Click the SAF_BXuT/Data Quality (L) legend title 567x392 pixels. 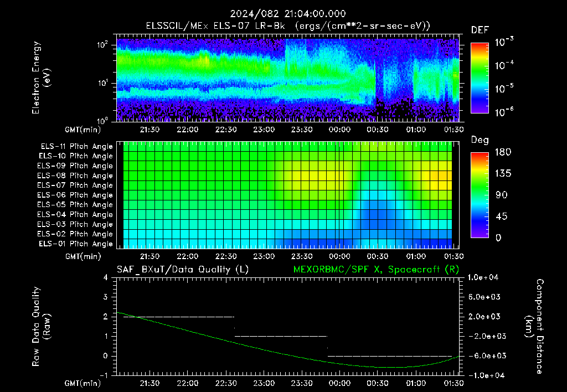[183, 270]
